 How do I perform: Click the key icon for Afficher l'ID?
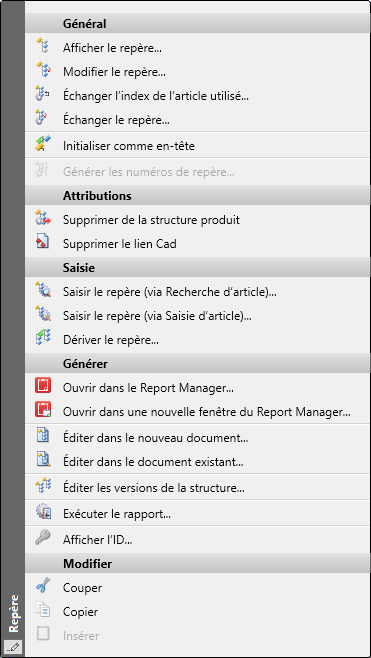tap(43, 538)
